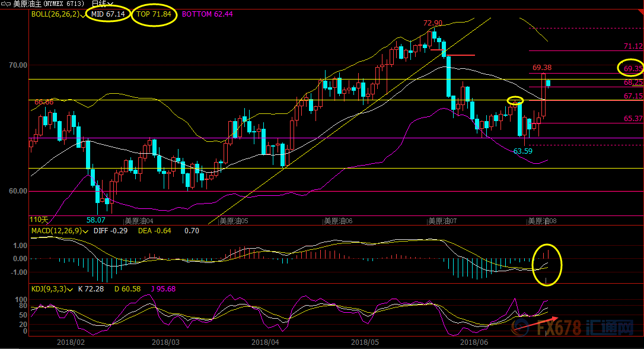Viewport: 644px width, 349px height.
Task: Click the 58.07 bottom price label
Action: pos(95,220)
